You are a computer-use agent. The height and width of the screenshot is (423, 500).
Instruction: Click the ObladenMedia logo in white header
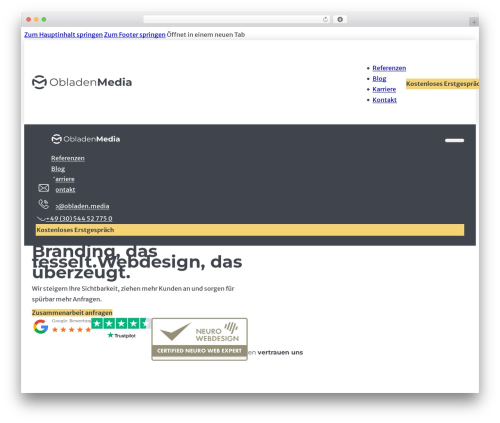pos(82,82)
